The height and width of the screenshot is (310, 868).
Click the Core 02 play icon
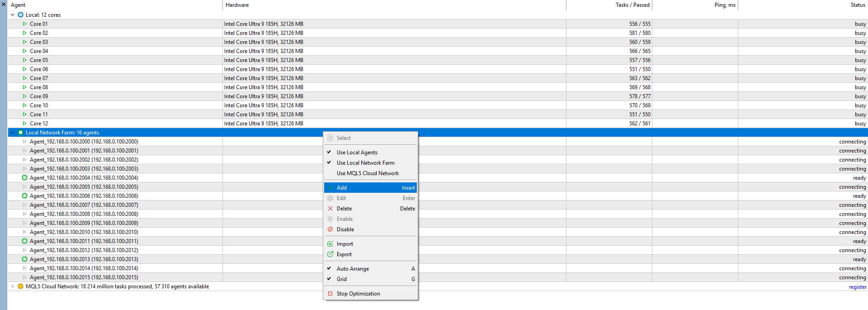coord(25,33)
